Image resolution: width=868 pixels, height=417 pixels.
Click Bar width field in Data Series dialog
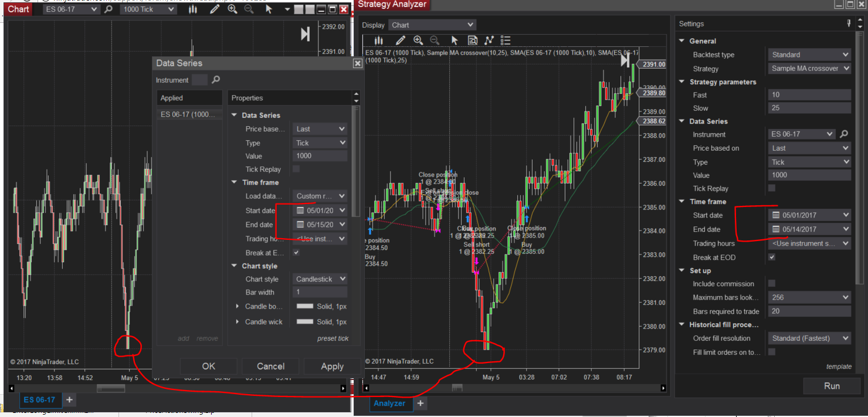point(320,292)
